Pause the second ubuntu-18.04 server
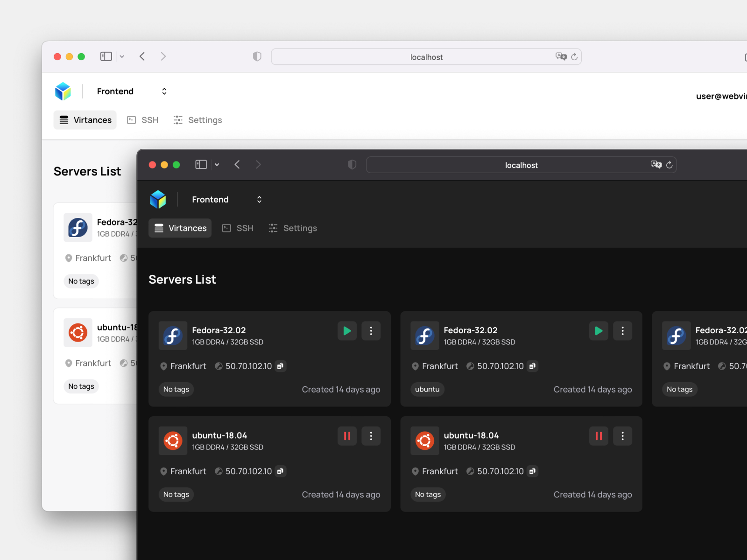747x560 pixels. pos(598,436)
